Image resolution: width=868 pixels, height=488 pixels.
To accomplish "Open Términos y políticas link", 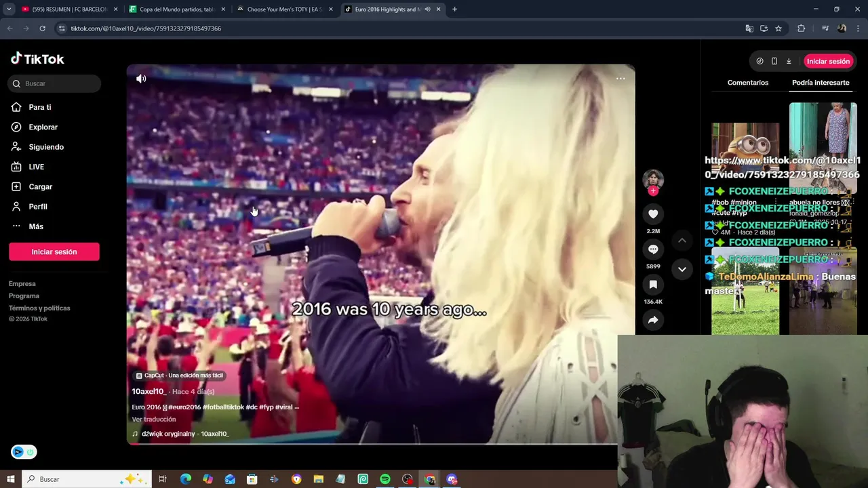I will point(39,308).
